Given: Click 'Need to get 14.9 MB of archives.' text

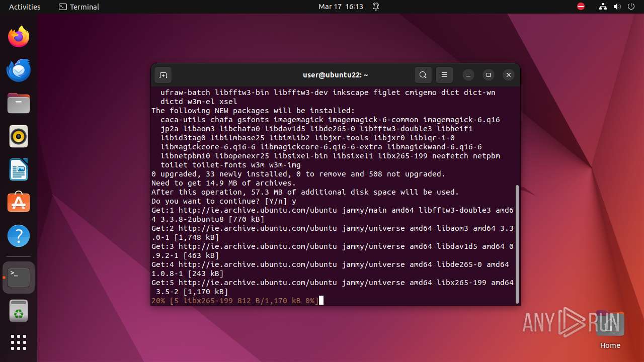Looking at the screenshot, I should [x=224, y=183].
